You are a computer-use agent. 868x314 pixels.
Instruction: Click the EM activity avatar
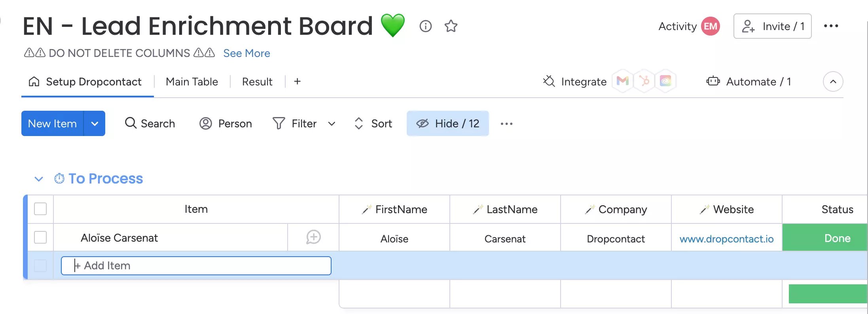[x=711, y=26]
